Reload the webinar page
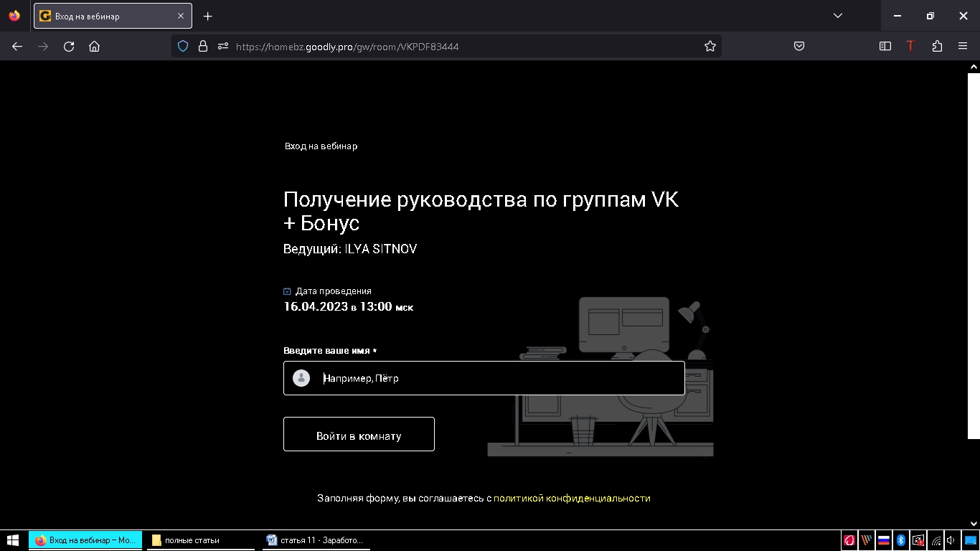Viewport: 980px width, 551px height. 69,47
